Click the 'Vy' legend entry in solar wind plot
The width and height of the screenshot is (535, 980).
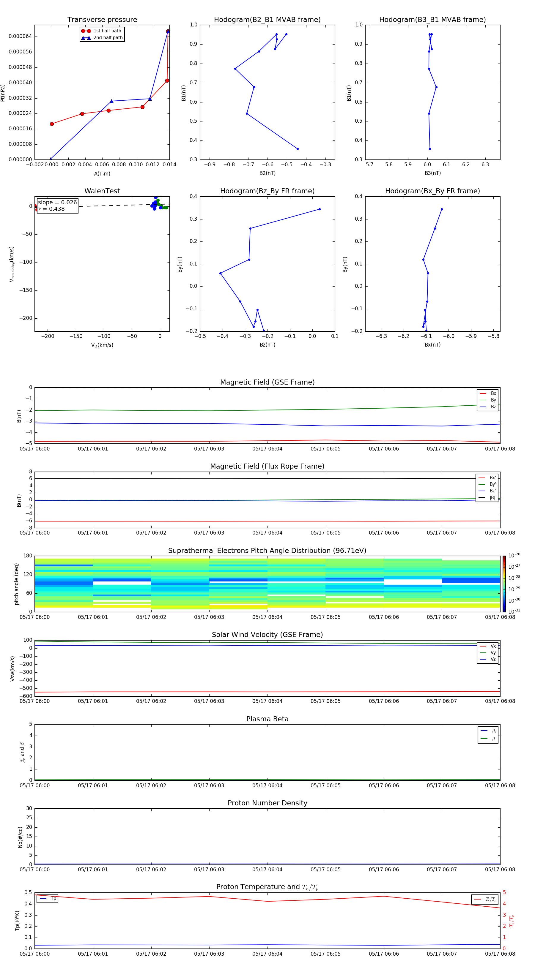tap(488, 653)
